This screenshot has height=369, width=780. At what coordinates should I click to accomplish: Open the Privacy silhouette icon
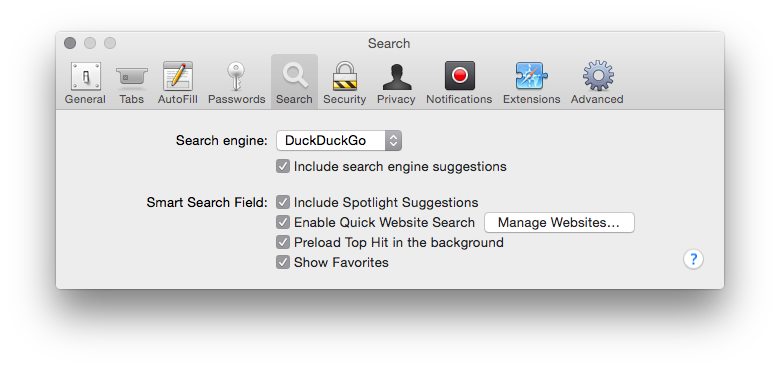(x=396, y=78)
